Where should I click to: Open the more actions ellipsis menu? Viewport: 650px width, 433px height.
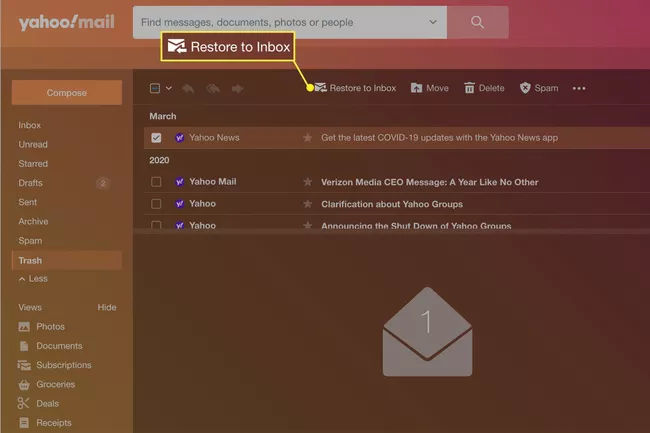point(579,88)
